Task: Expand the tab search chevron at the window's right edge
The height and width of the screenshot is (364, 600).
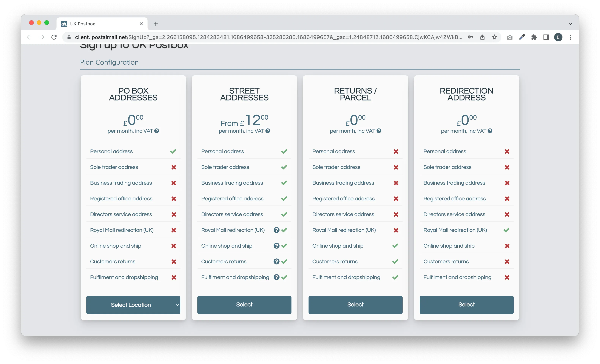Action: (570, 24)
